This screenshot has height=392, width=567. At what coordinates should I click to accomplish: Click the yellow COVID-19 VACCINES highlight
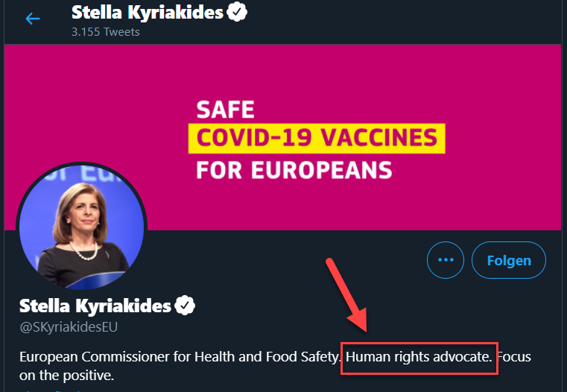[316, 138]
